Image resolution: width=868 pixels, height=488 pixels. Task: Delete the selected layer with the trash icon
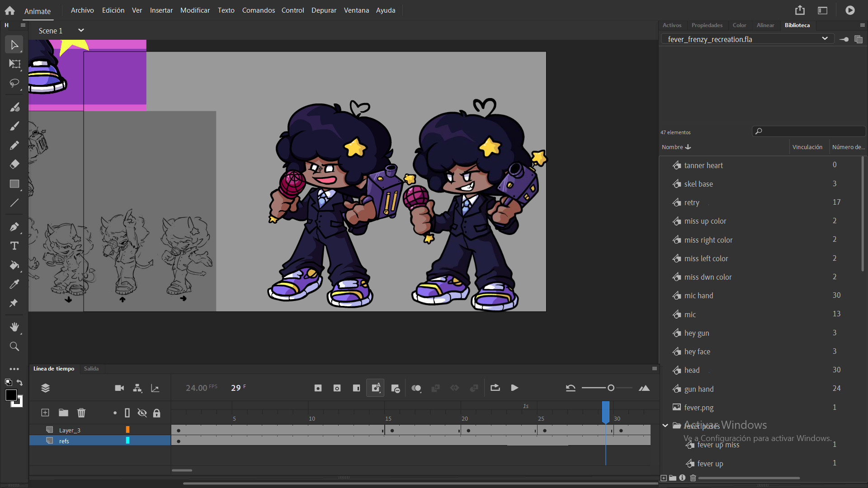pos(81,413)
